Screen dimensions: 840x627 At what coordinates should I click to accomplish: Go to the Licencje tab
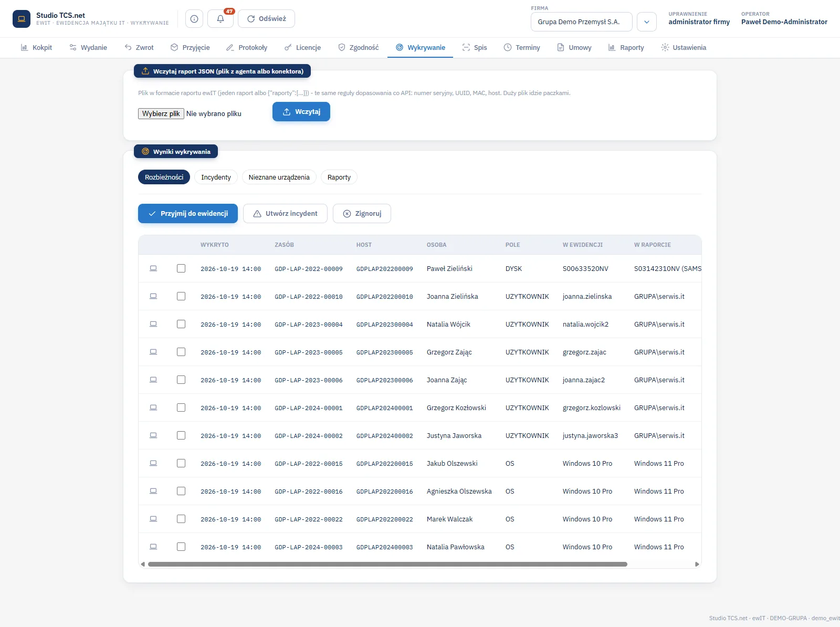click(302, 47)
